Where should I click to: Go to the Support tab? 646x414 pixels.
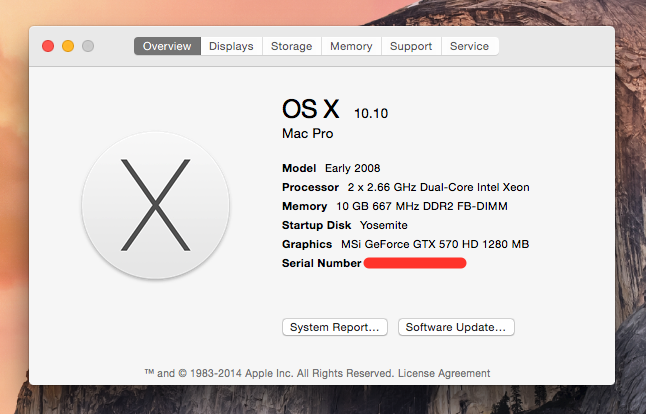tap(411, 46)
